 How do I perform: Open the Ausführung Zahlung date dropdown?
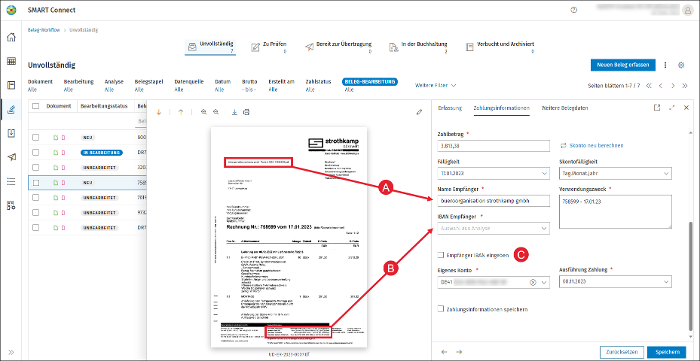[x=666, y=282]
